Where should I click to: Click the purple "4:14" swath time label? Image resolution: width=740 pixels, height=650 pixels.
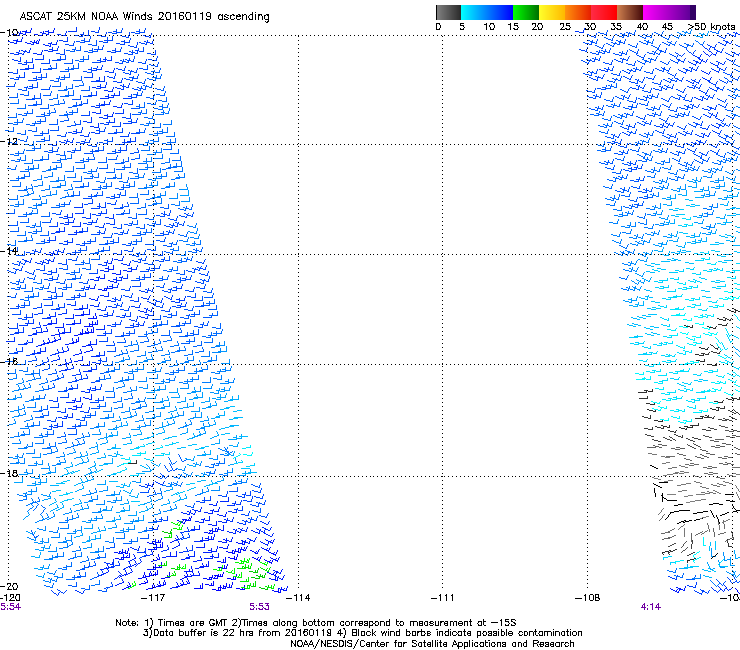[x=651, y=607]
